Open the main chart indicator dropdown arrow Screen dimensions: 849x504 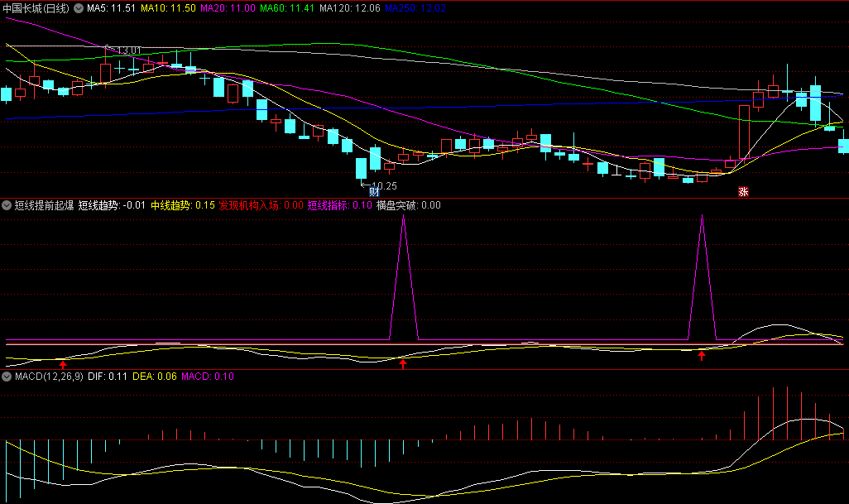click(79, 8)
